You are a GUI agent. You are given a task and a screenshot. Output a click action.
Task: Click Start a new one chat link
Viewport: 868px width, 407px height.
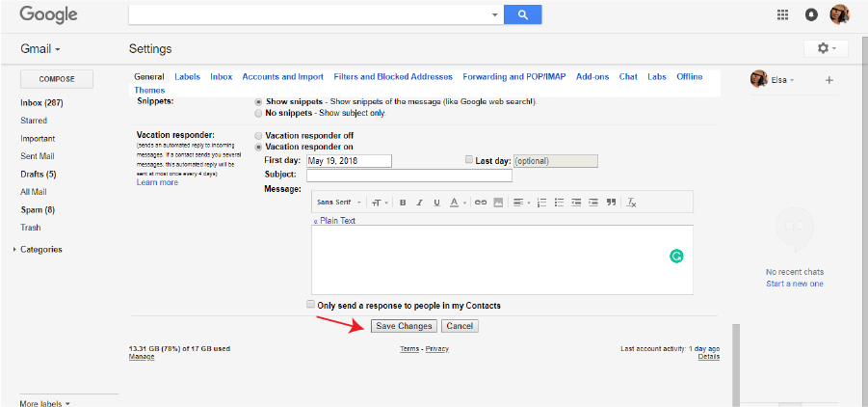tap(795, 284)
